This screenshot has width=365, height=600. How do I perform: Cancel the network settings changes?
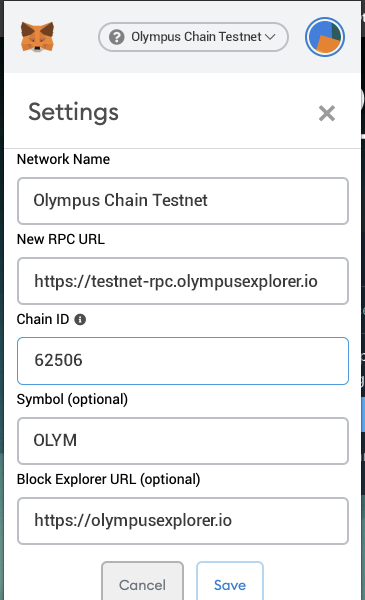[x=142, y=582]
